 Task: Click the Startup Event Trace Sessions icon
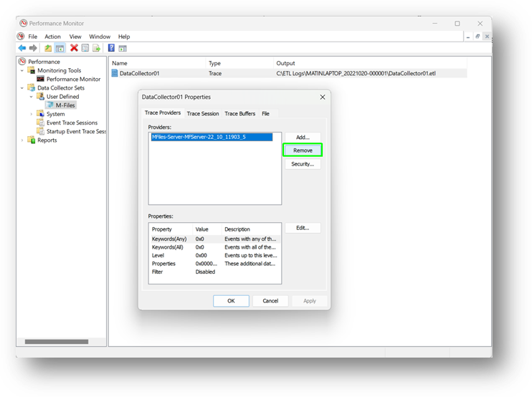[x=40, y=131]
